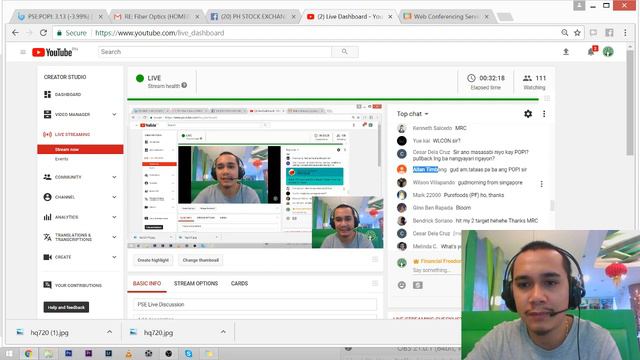Open chat more options menu
Screen dimensions: 640x360
click(544, 114)
